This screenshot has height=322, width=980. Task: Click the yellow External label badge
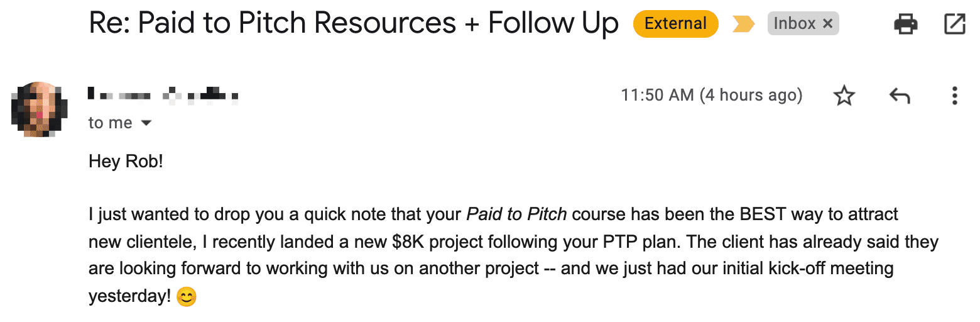675,25
